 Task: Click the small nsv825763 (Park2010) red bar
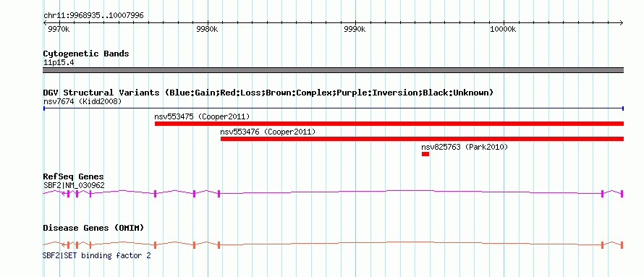(425, 154)
